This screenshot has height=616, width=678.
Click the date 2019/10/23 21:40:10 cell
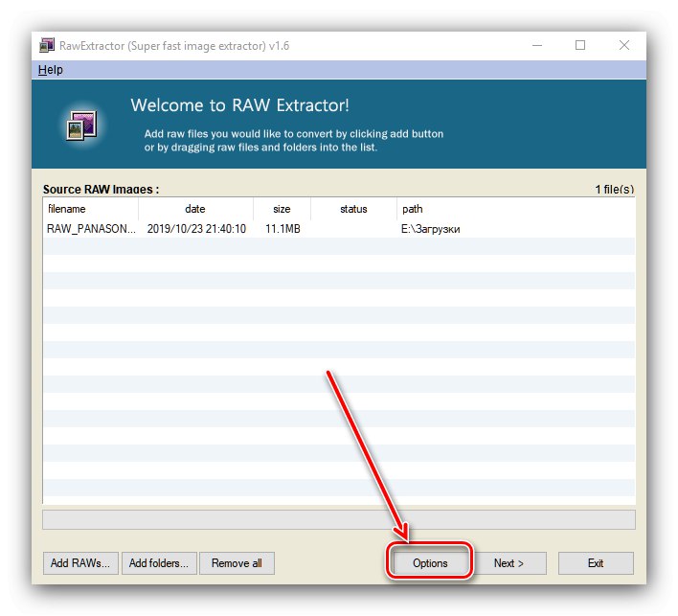[x=196, y=229]
